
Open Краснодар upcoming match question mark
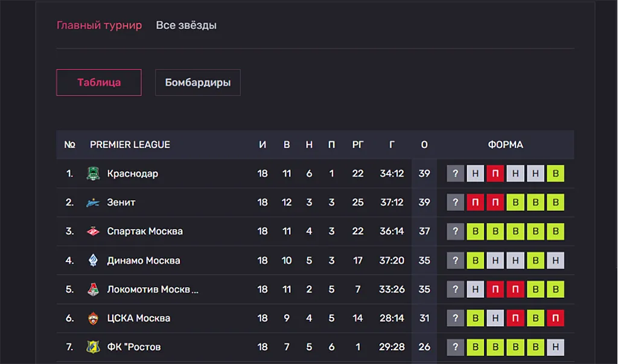pyautogui.click(x=455, y=173)
